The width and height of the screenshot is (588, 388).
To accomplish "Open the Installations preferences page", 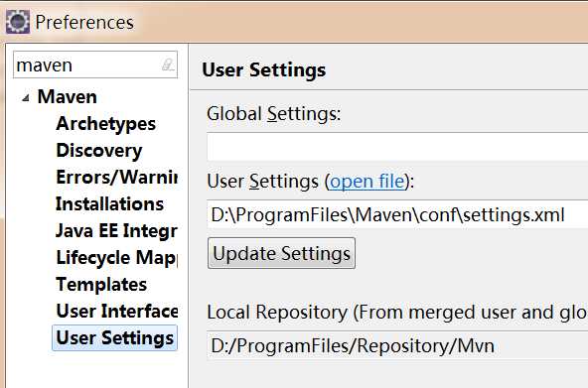I will pos(109,204).
